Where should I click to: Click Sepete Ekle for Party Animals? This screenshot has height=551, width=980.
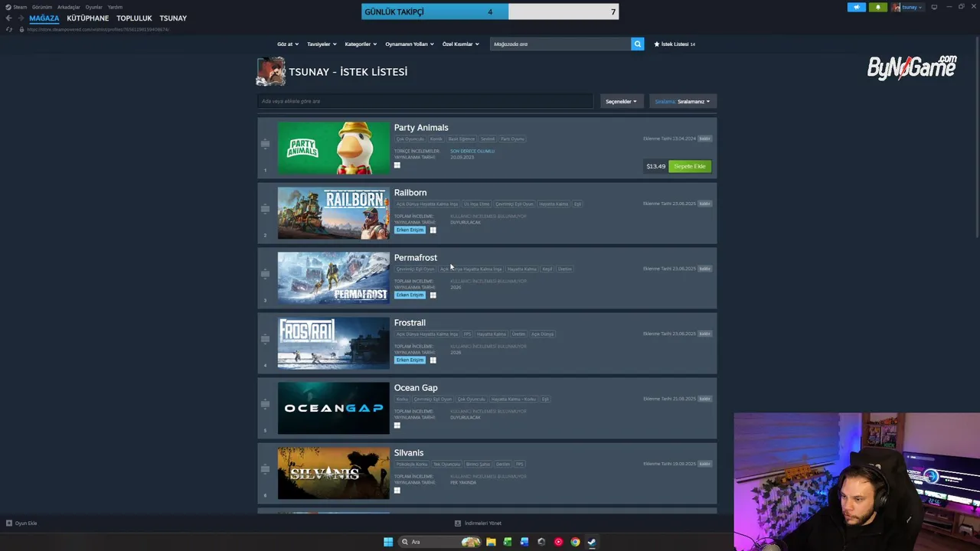(690, 166)
